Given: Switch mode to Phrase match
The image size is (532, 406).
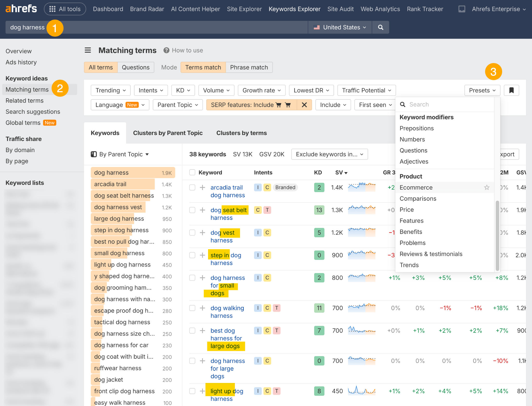Looking at the screenshot, I should [x=249, y=67].
